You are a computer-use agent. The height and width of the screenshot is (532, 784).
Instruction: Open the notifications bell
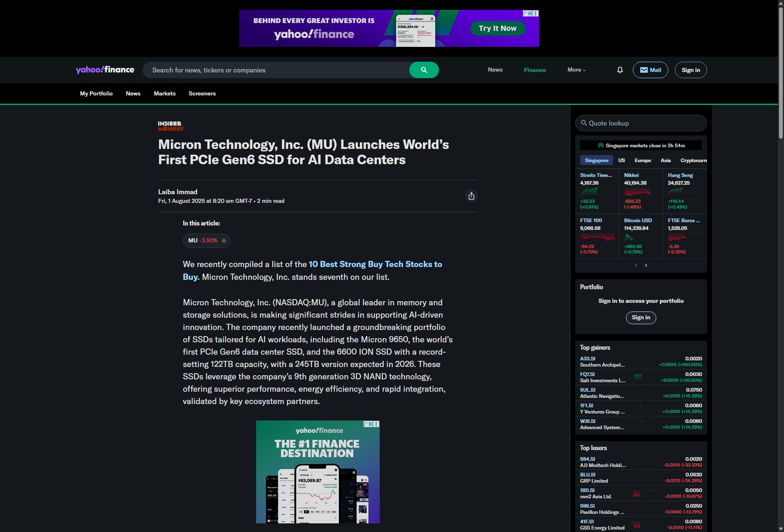(620, 70)
